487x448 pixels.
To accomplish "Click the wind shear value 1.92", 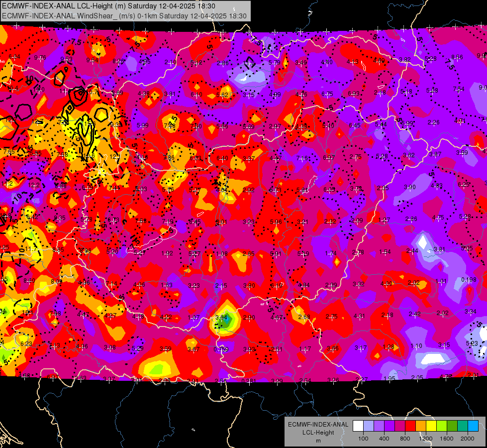I will coord(167,253).
